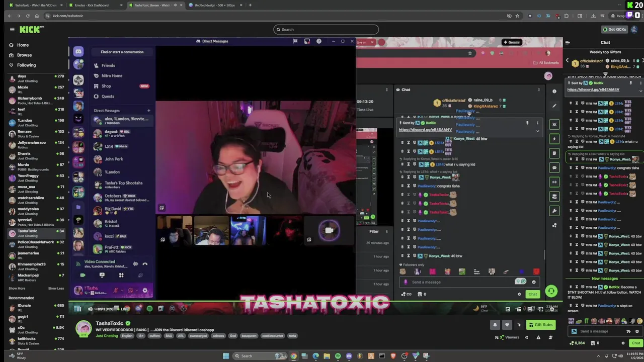Share your screen in Discord call
Viewport: 644px width, 362px height.
[x=102, y=275]
